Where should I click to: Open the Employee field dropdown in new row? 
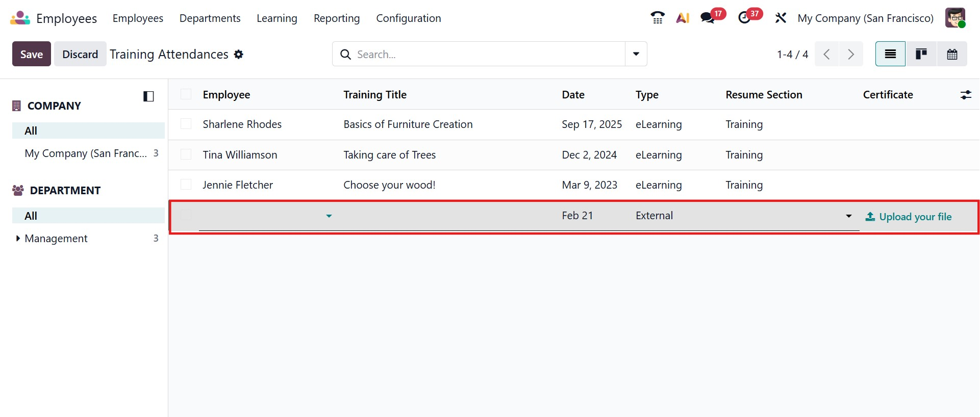(329, 216)
